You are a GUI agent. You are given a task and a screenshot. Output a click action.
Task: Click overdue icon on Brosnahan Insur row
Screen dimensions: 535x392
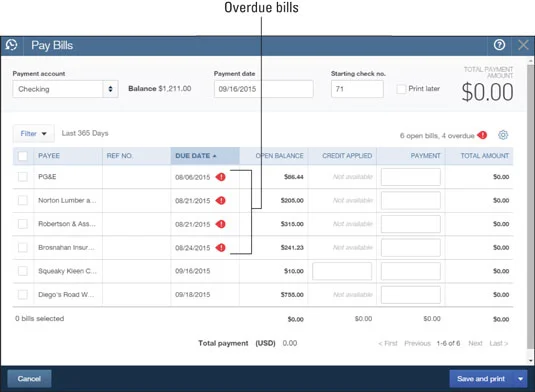221,247
